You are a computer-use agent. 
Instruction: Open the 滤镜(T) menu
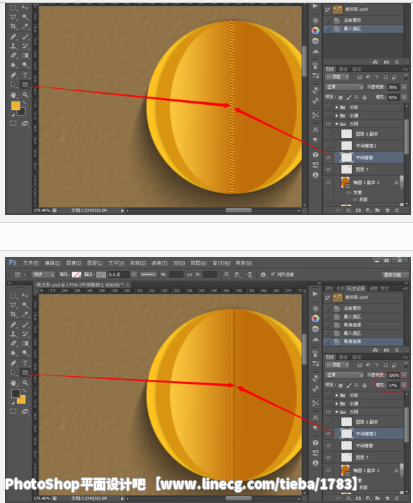coord(159,263)
